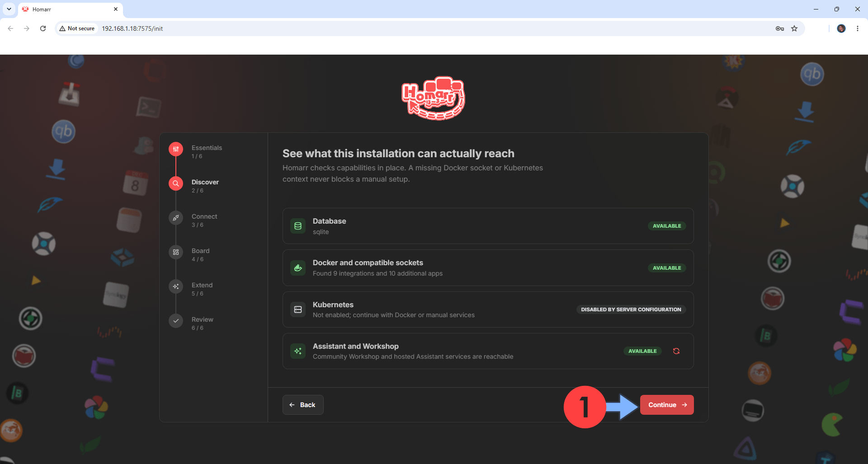The width and height of the screenshot is (868, 464).
Task: Click the Not secure site info chip
Action: tap(77, 28)
